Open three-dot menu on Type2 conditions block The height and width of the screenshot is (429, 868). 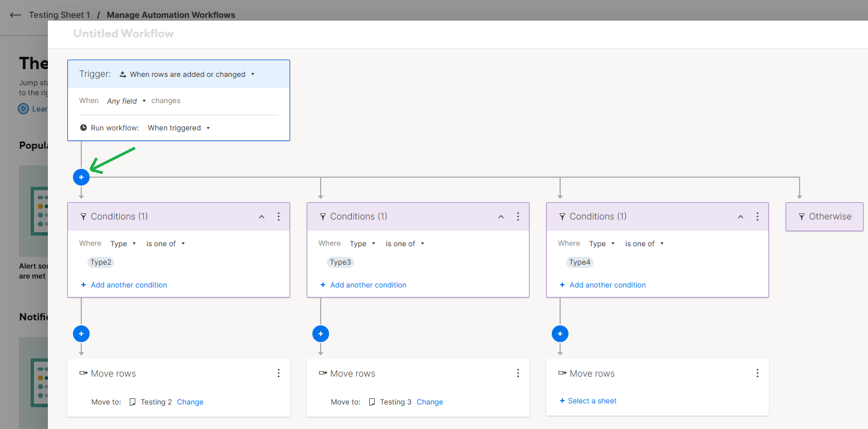[x=279, y=217]
